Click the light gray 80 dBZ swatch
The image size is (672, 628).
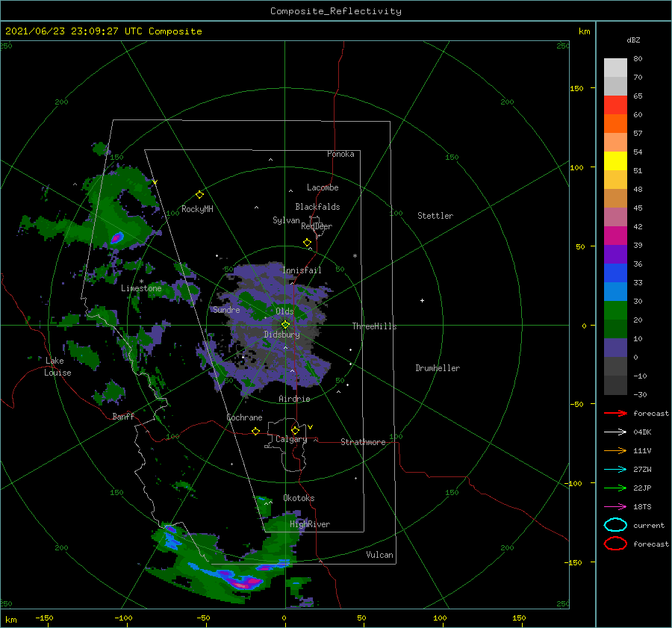[615, 68]
